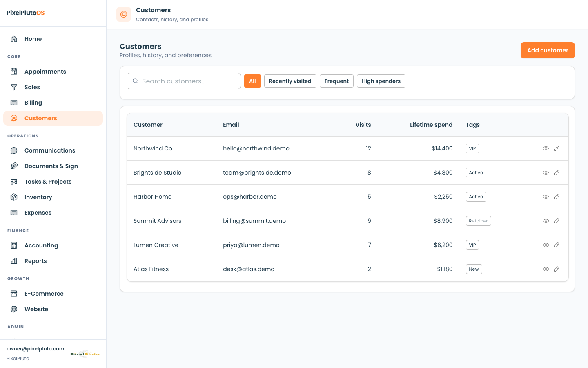Screen dimensions: 588x368
Task: Edit Summit Advisors with the pencil icon
Action: pos(557,221)
